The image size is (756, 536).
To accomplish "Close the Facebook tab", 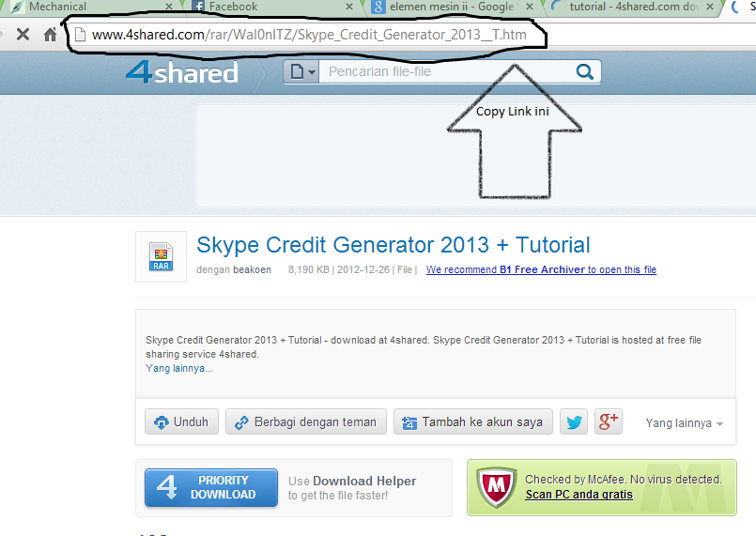I will click(349, 7).
